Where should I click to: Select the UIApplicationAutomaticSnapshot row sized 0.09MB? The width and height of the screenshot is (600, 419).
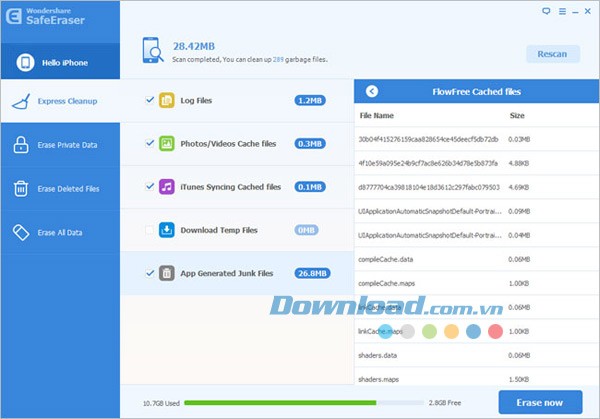point(476,211)
